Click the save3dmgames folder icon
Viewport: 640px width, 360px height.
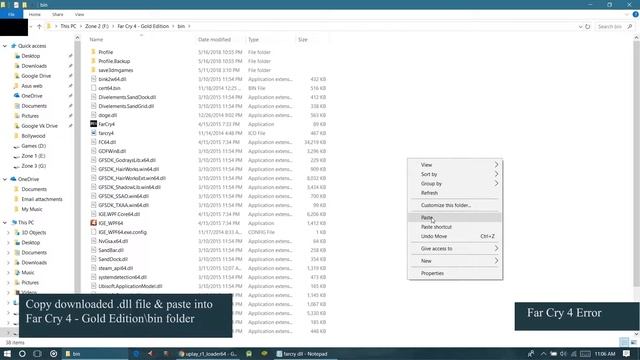tap(93, 70)
